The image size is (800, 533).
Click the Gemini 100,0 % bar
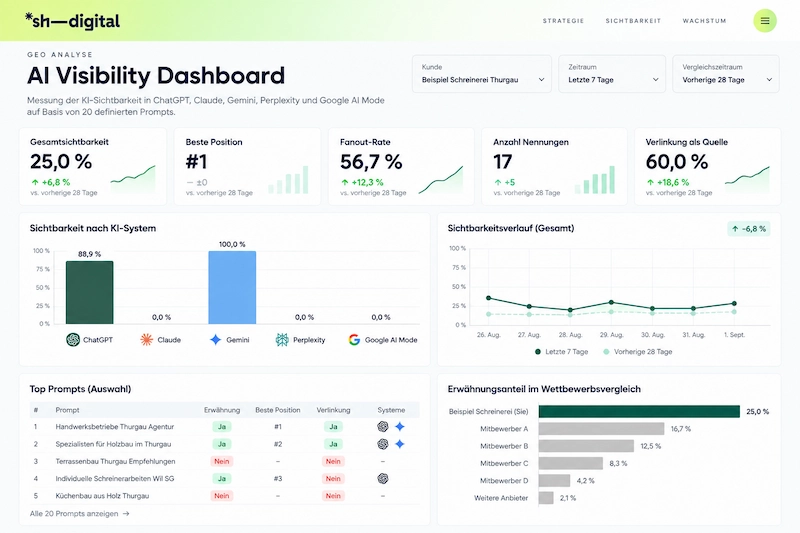(x=232, y=287)
